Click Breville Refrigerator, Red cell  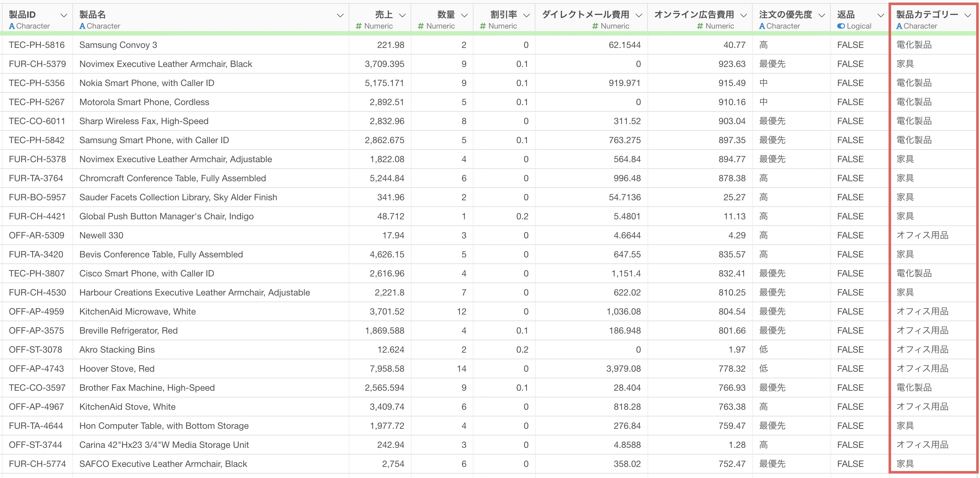128,330
